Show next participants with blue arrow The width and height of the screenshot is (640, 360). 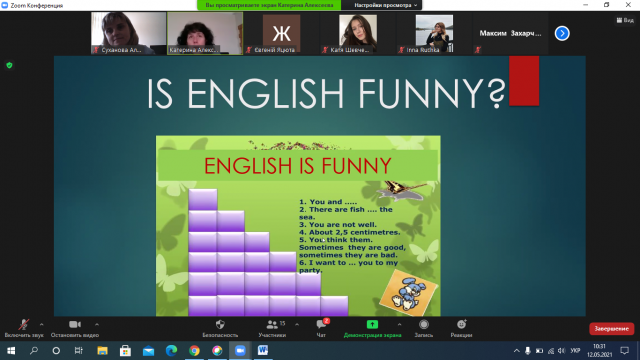tap(562, 33)
